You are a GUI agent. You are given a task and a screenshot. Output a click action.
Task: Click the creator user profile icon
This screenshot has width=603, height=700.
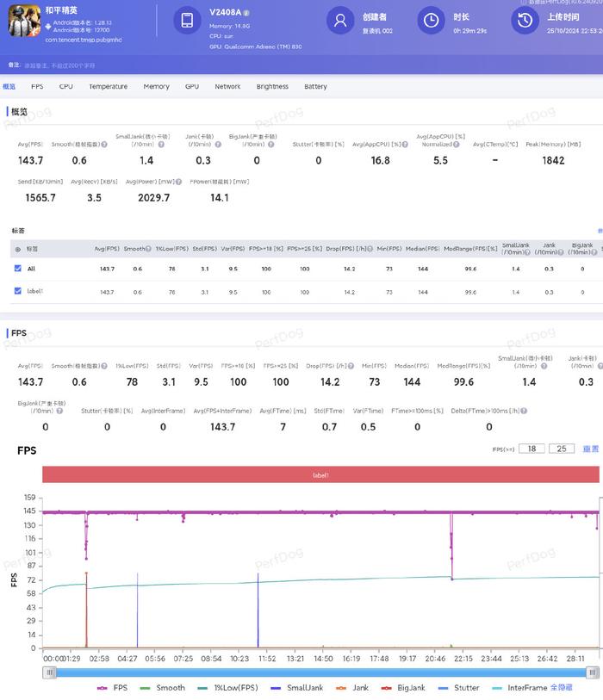pyautogui.click(x=342, y=22)
